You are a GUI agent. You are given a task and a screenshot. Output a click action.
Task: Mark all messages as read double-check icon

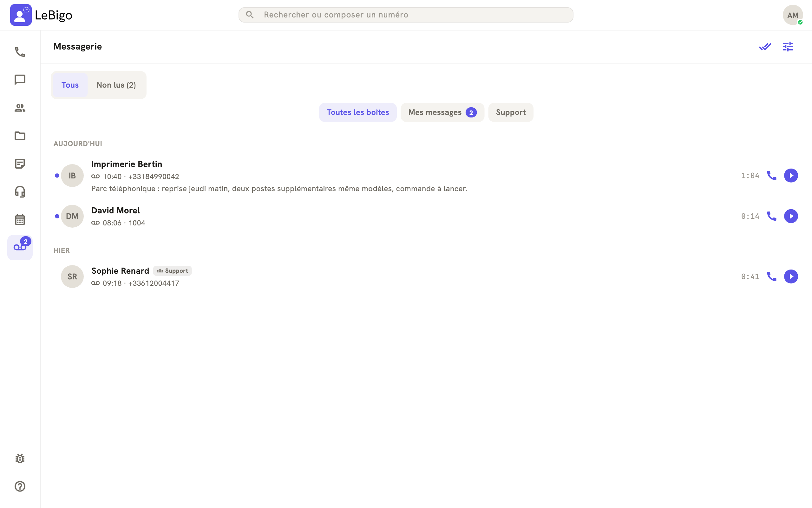pyautogui.click(x=765, y=47)
